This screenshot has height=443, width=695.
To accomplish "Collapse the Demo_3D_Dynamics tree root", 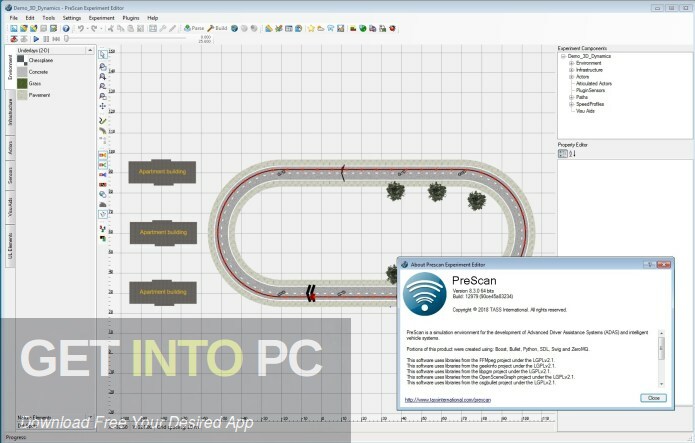I will point(563,56).
